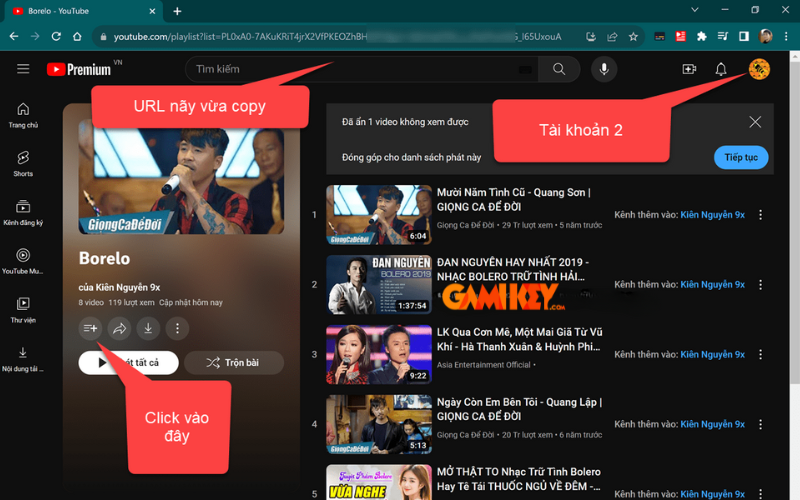Open Thư viện library in sidebar
The height and width of the screenshot is (500, 800).
[x=23, y=311]
